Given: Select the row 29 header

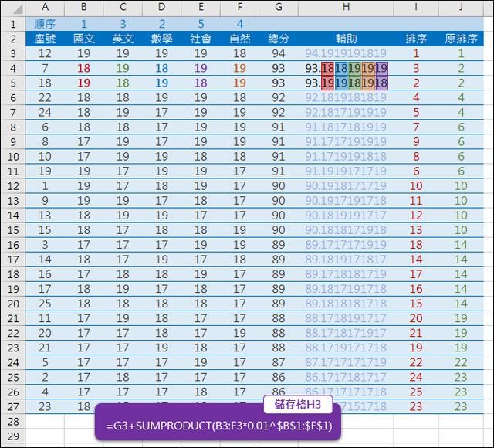Looking at the screenshot, I should point(13,436).
